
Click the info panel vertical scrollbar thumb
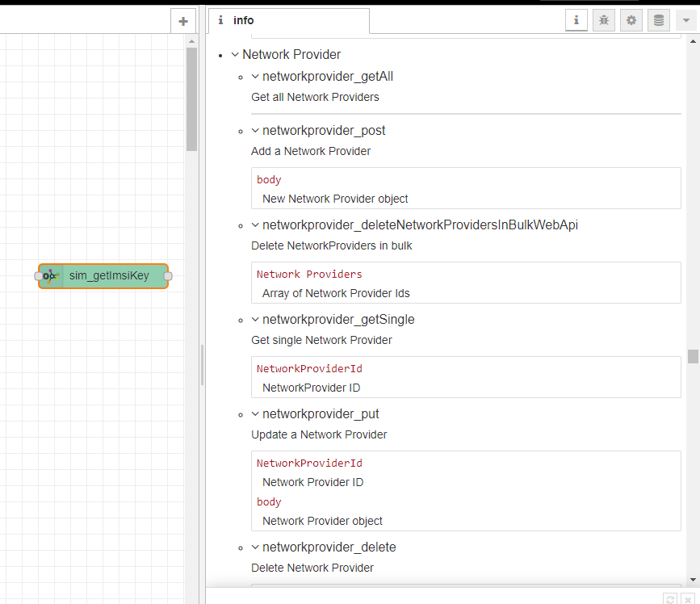693,356
